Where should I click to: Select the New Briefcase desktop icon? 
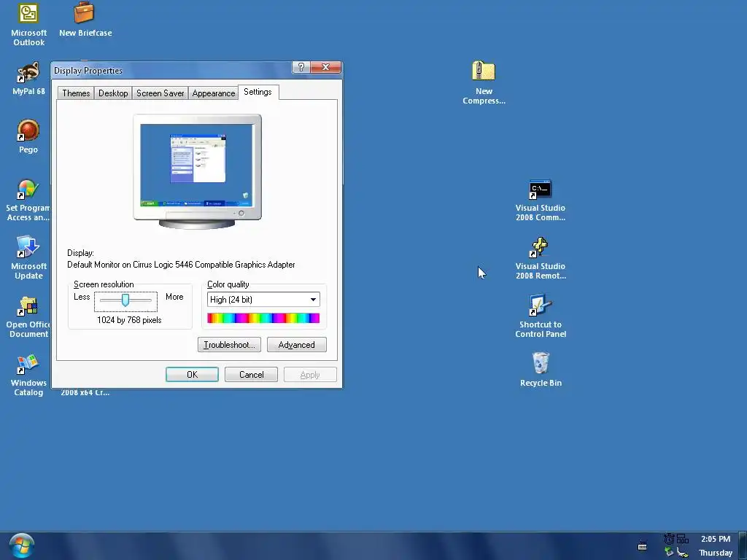coord(85,20)
